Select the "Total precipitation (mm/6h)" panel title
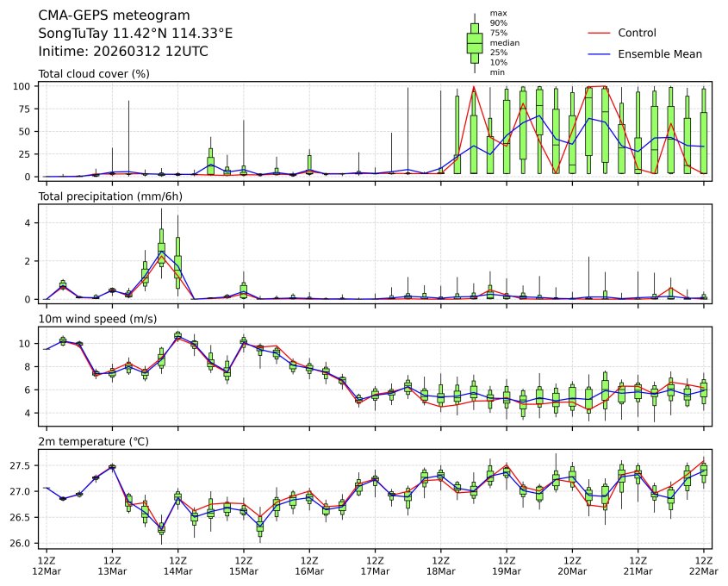 [109, 196]
